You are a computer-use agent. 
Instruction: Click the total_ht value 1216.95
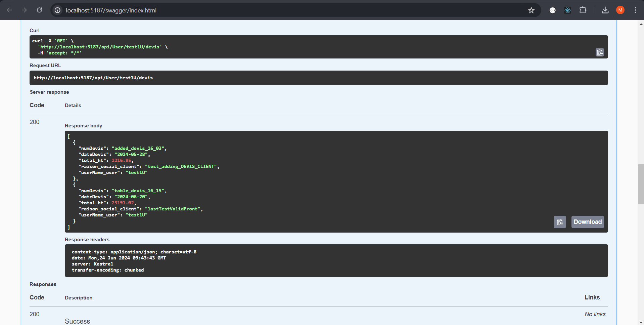coord(121,160)
